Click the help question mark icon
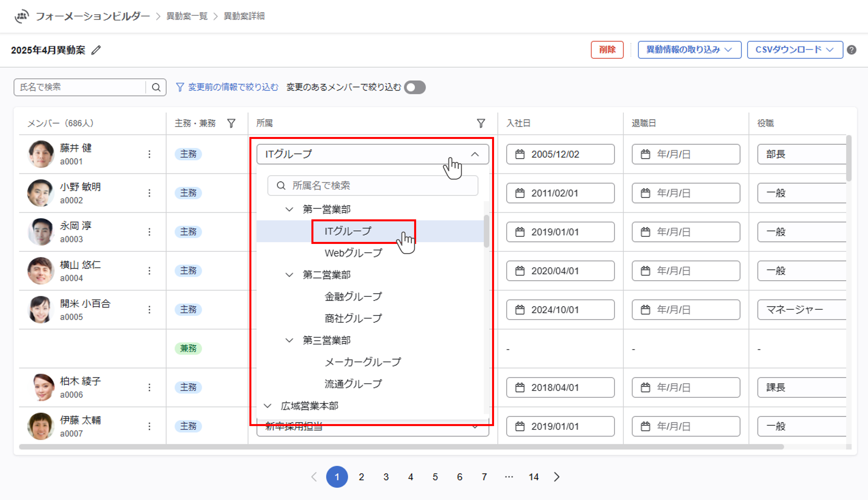 pos(852,50)
